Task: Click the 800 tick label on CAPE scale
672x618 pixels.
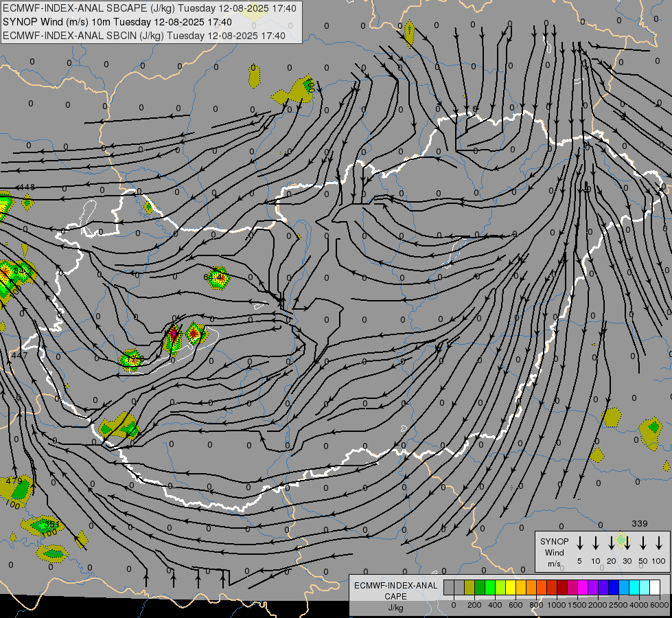Action: click(x=536, y=605)
